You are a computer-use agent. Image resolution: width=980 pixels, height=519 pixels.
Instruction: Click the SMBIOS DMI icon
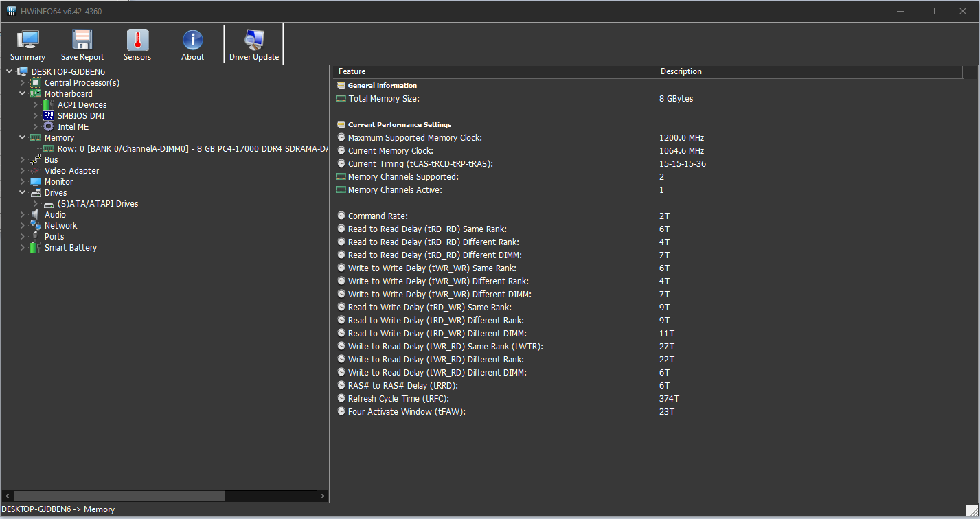(48, 115)
